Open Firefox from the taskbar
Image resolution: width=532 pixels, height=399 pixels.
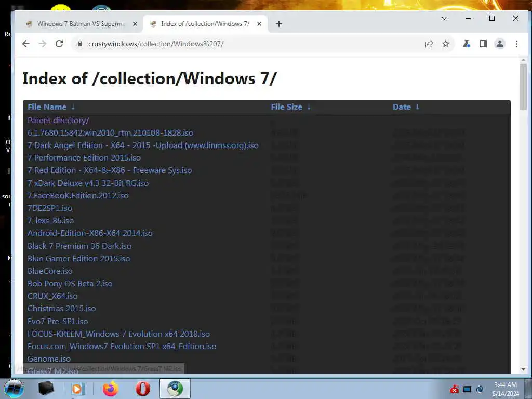click(111, 389)
